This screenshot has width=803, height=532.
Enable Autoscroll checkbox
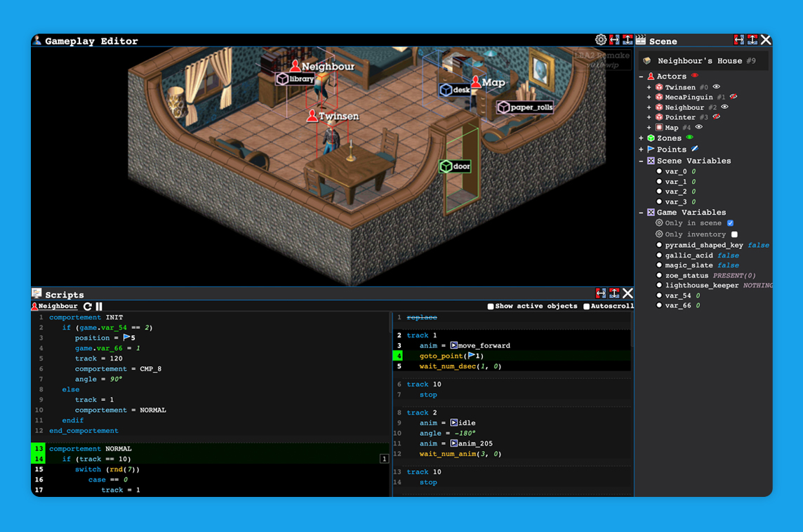(586, 306)
